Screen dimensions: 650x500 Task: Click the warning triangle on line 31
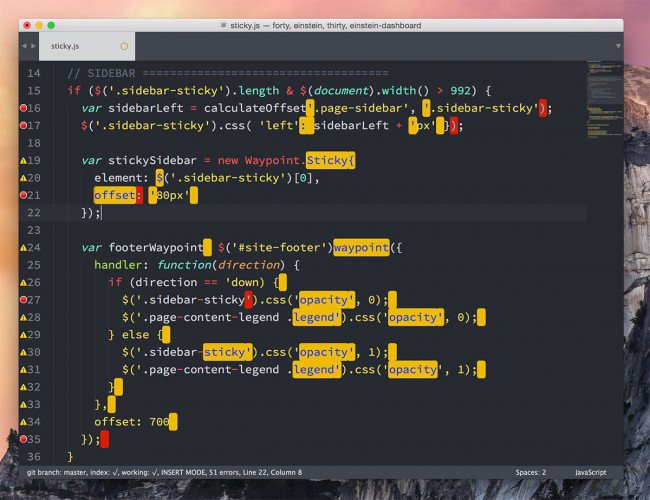[23, 370]
